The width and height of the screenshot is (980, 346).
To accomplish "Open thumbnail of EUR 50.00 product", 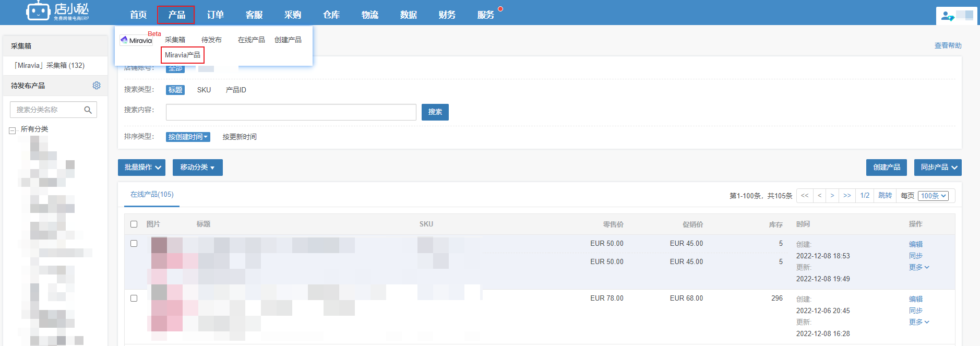I will coord(167,261).
